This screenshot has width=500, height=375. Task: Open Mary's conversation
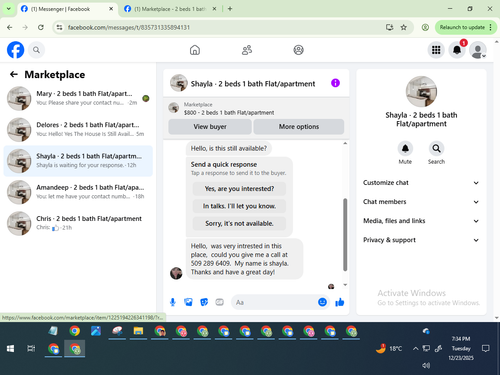click(78, 98)
